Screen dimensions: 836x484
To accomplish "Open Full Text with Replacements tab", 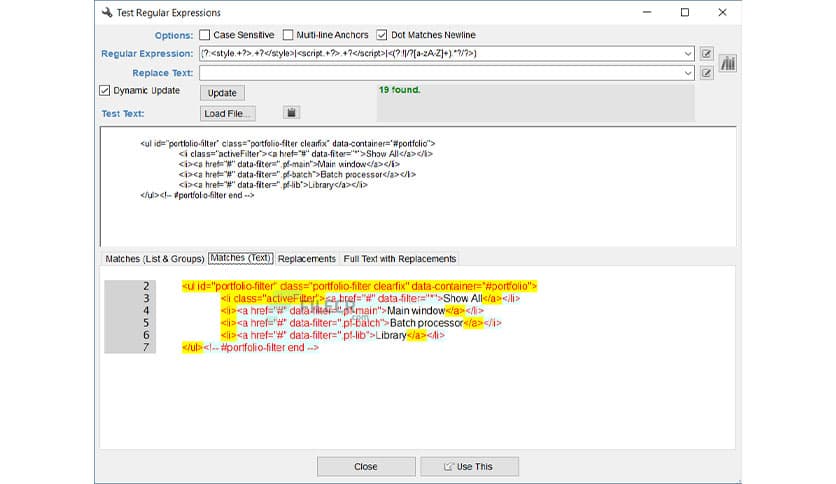I will [x=400, y=259].
